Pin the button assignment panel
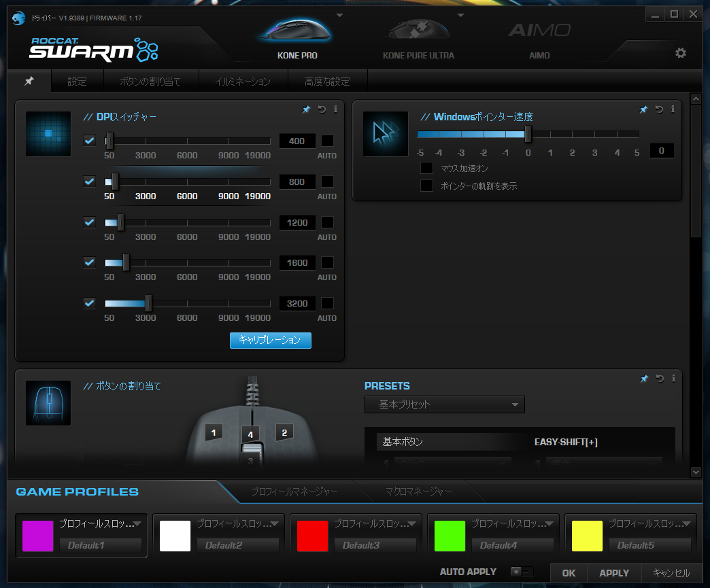Viewport: 710px width, 588px height. (x=644, y=379)
